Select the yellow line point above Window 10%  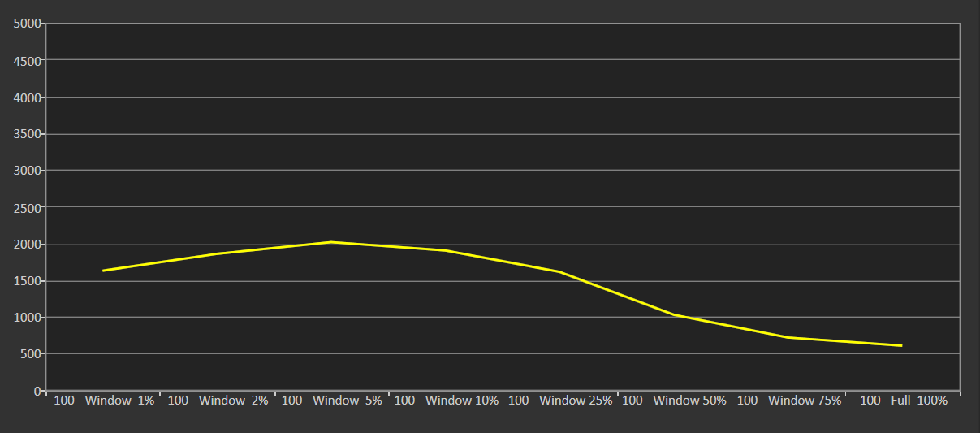point(446,250)
